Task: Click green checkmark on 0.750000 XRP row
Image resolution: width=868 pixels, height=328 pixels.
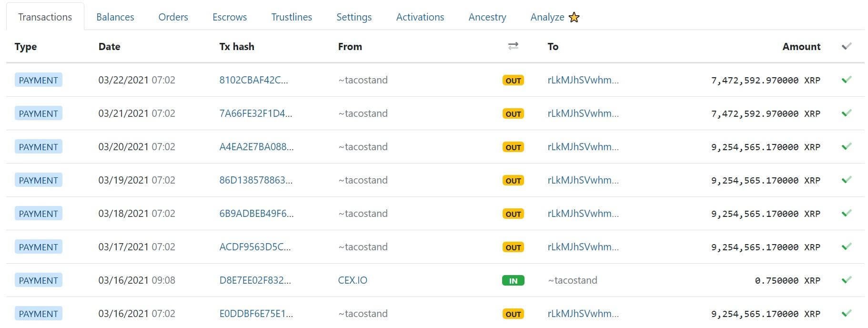Action: click(x=846, y=280)
